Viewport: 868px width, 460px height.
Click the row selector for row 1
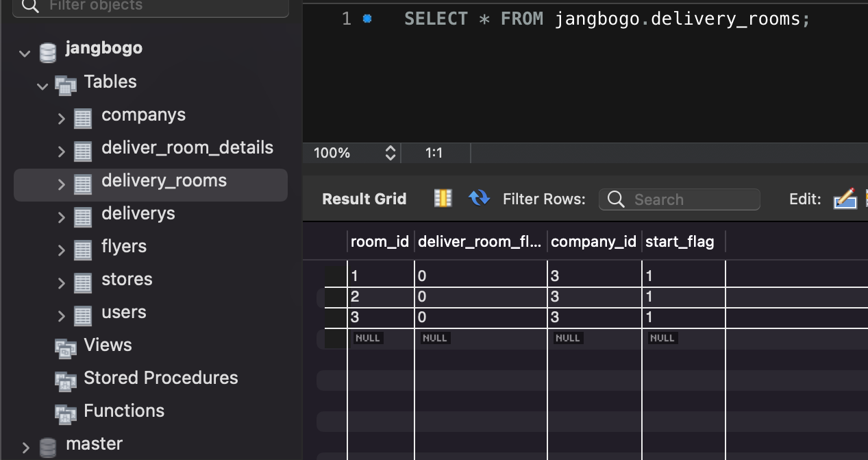(x=335, y=276)
